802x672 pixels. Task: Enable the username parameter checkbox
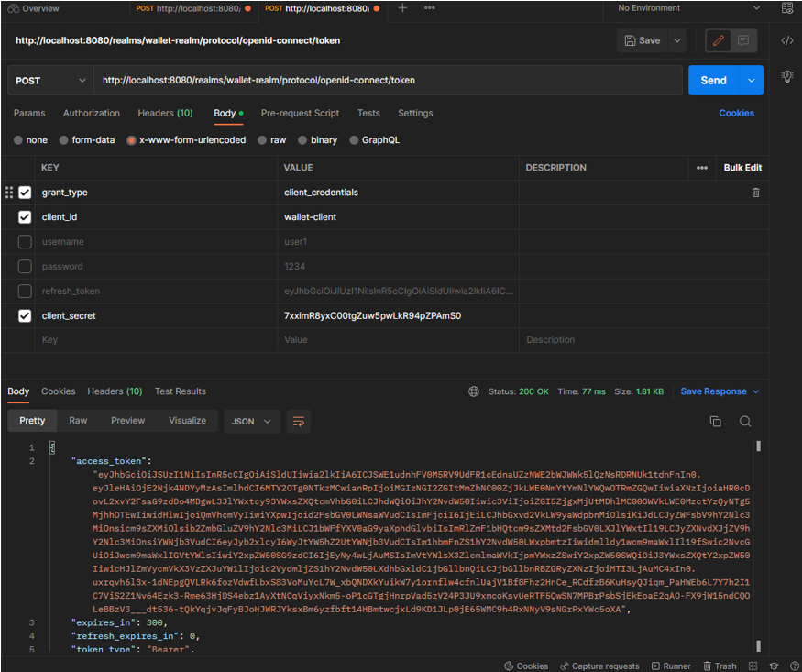pyautogui.click(x=24, y=241)
